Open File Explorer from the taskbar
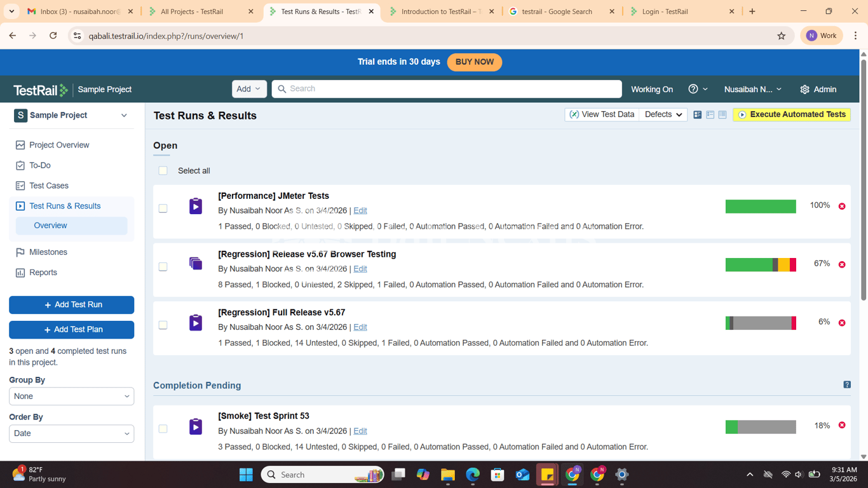868x488 pixels. [448, 475]
